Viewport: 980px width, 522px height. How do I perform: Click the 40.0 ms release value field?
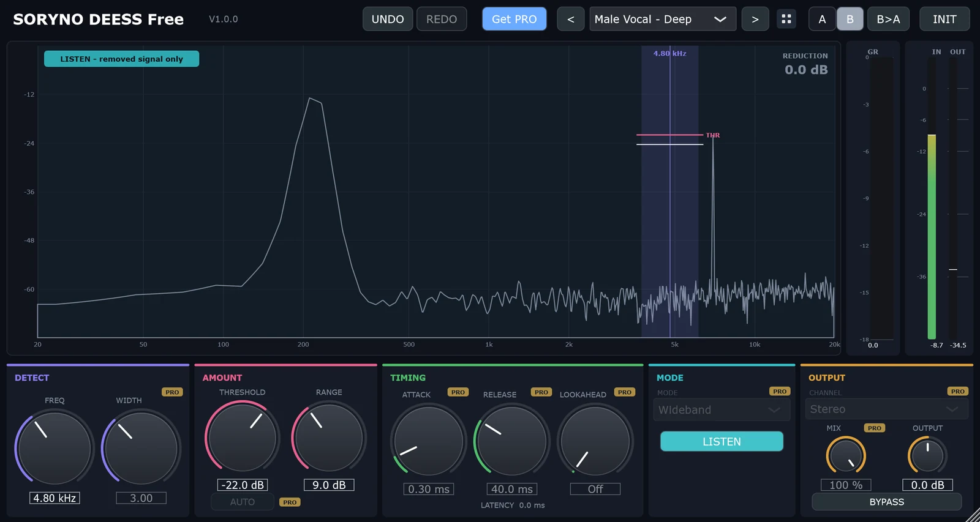[512, 489]
